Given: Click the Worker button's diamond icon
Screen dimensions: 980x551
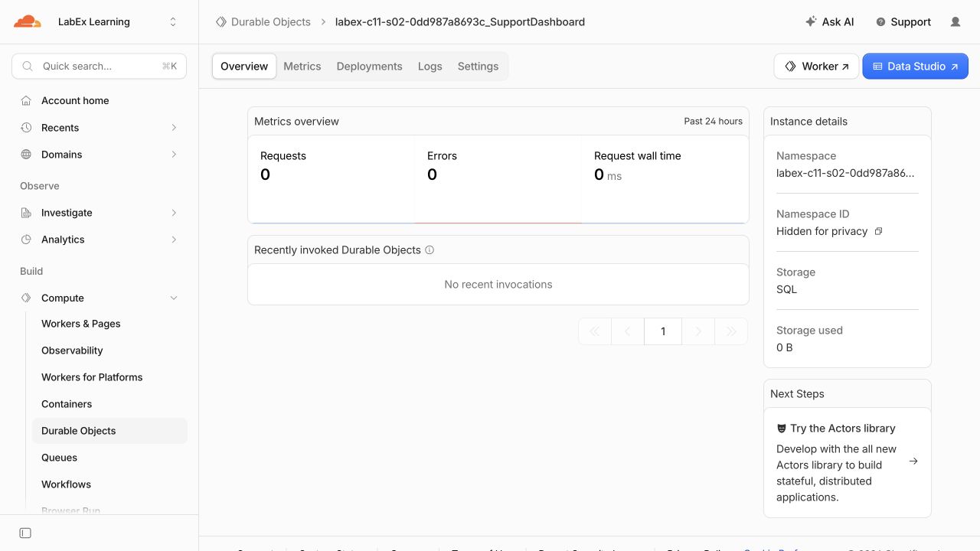Looking at the screenshot, I should click(x=791, y=67).
